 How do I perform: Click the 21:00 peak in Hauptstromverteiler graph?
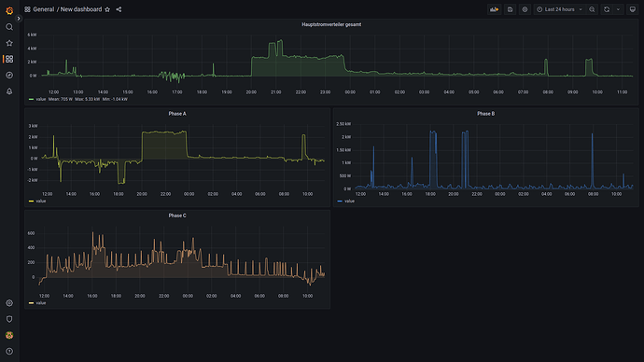(280, 41)
